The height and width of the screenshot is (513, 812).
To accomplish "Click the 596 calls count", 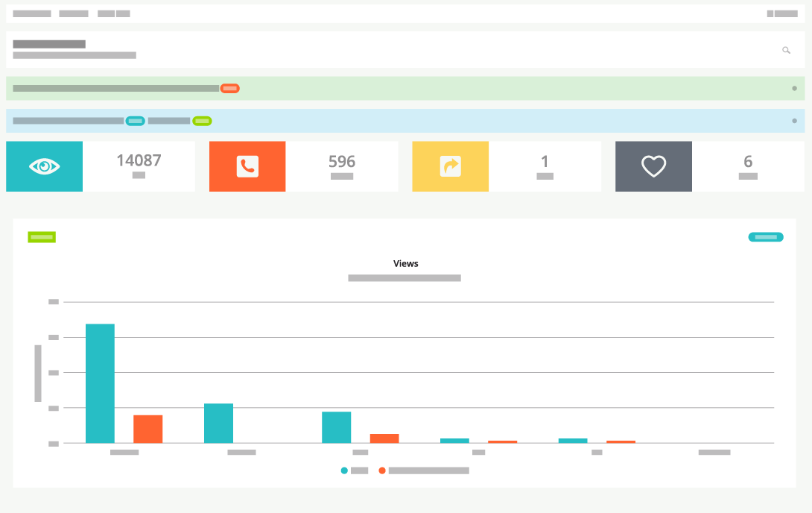I will (342, 162).
